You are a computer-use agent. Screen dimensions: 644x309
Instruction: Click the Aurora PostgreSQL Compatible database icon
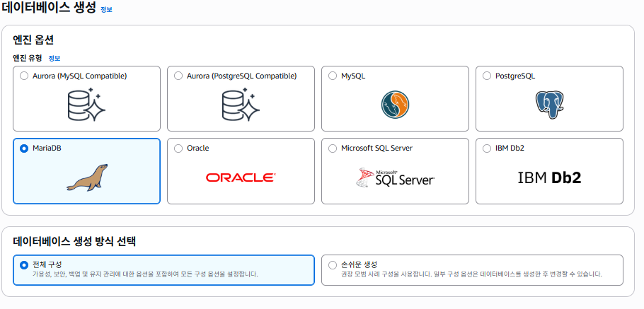pyautogui.click(x=241, y=104)
